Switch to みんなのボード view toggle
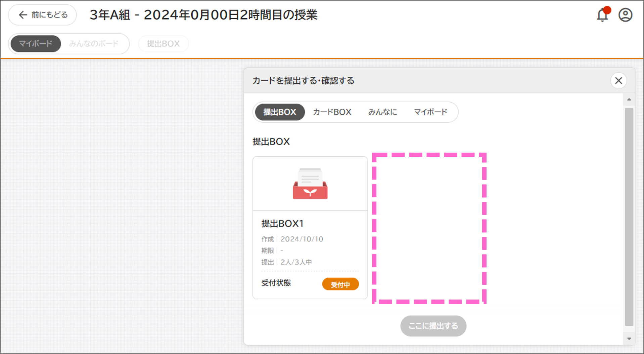This screenshot has width=644, height=354. (x=94, y=44)
